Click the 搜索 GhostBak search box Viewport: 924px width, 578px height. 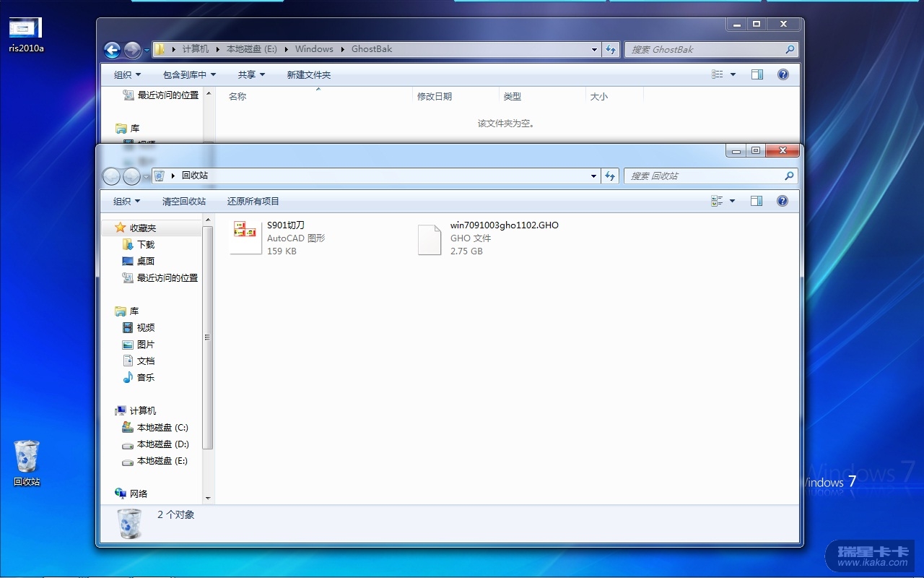[x=711, y=50]
